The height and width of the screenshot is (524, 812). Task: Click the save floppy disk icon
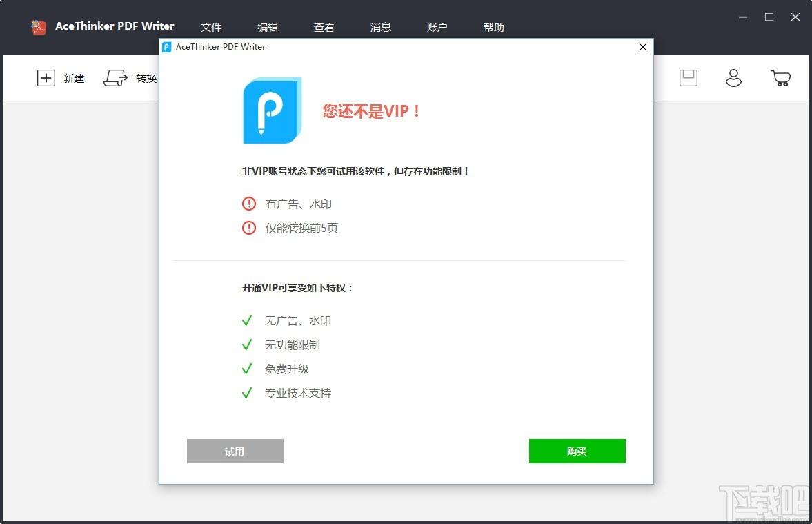pos(689,78)
